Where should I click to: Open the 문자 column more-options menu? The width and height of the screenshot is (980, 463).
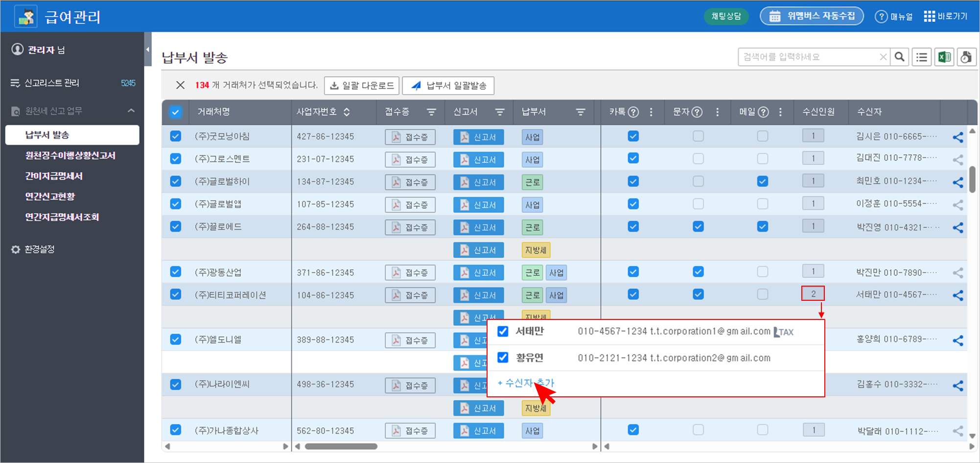coord(718,112)
